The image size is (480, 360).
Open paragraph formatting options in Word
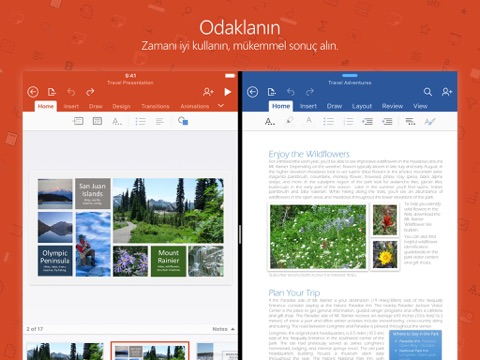[410, 121]
